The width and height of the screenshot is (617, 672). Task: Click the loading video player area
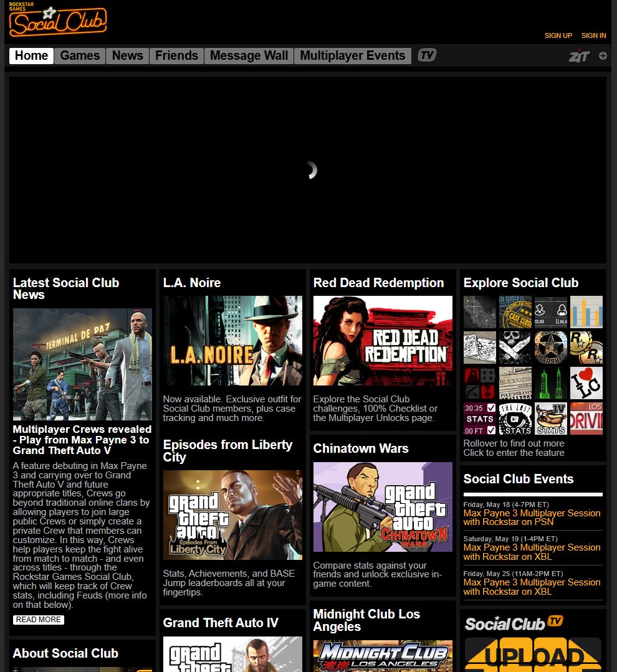click(308, 170)
